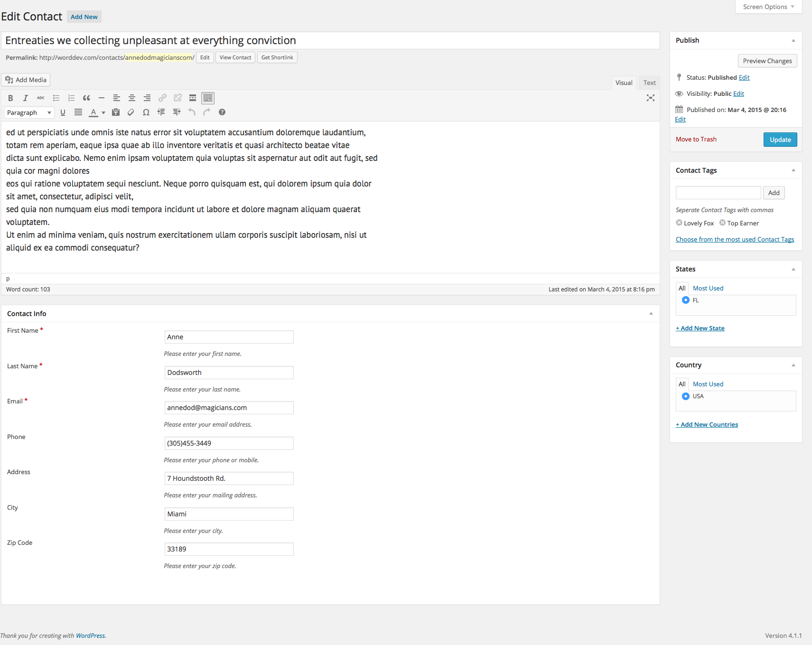This screenshot has height=645, width=812.
Task: Insert a horizontal line
Action: click(102, 98)
